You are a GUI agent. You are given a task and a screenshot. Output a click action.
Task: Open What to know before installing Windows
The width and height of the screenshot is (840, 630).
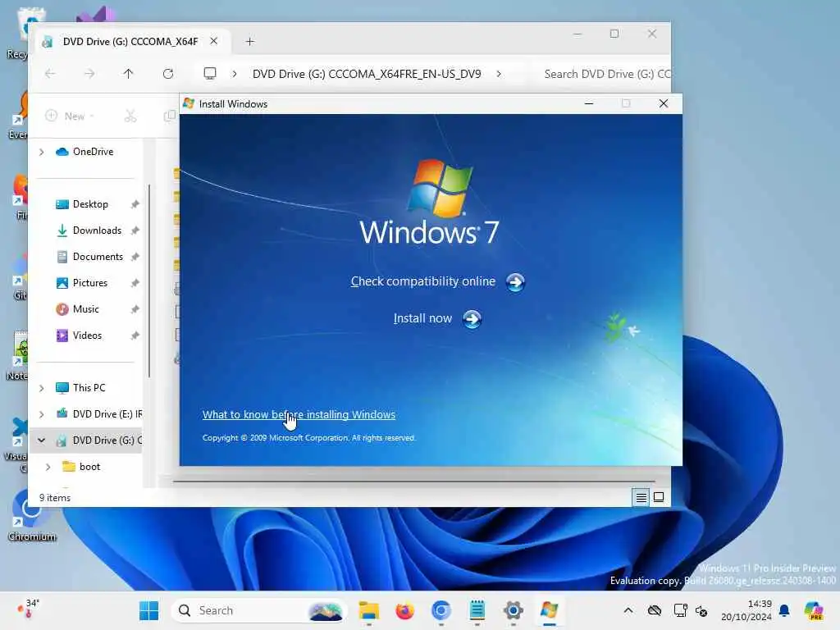point(299,414)
